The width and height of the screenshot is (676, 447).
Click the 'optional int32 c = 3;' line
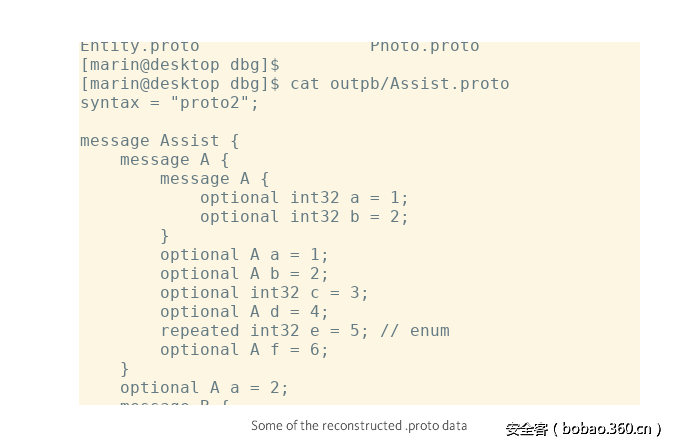264,293
